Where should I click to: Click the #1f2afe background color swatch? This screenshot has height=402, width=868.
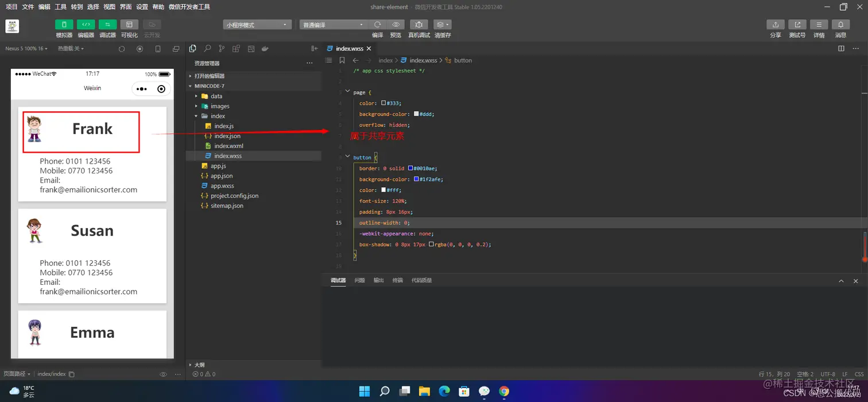pyautogui.click(x=416, y=179)
